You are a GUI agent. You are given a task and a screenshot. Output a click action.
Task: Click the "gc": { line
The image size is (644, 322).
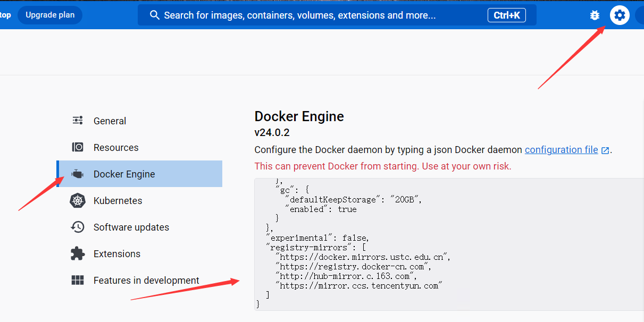pyautogui.click(x=291, y=190)
